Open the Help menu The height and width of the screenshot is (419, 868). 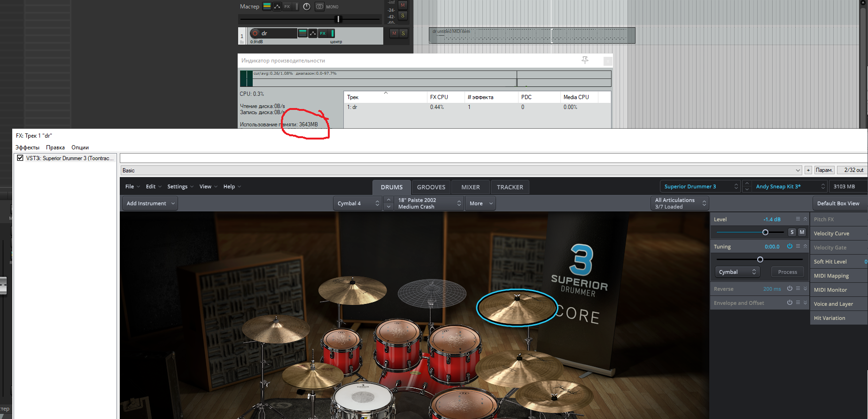[232, 186]
